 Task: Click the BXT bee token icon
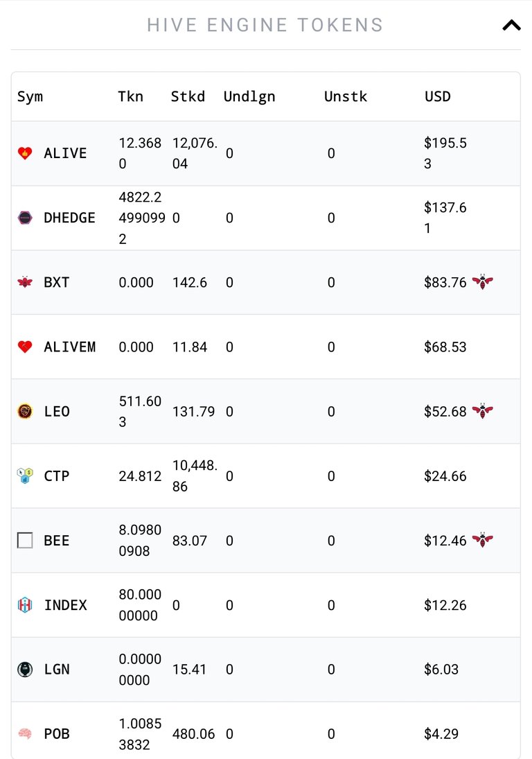[25, 282]
